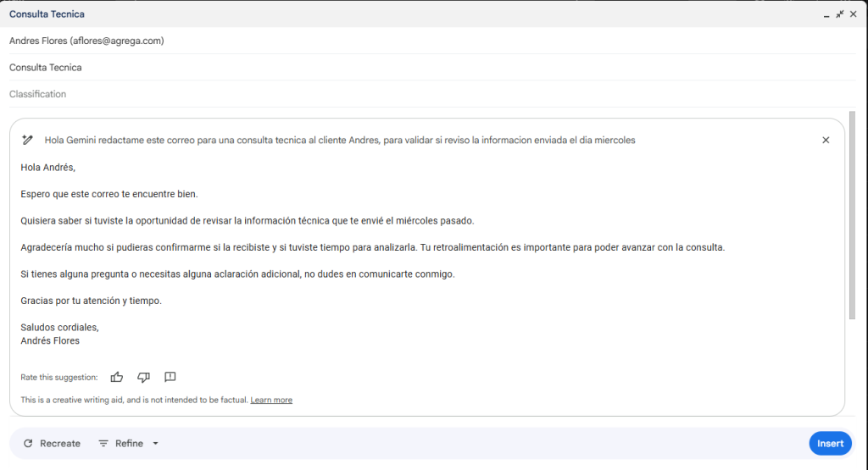Image resolution: width=868 pixels, height=470 pixels.
Task: Dismiss the Gemini suggestion panel with its X
Action: click(826, 140)
